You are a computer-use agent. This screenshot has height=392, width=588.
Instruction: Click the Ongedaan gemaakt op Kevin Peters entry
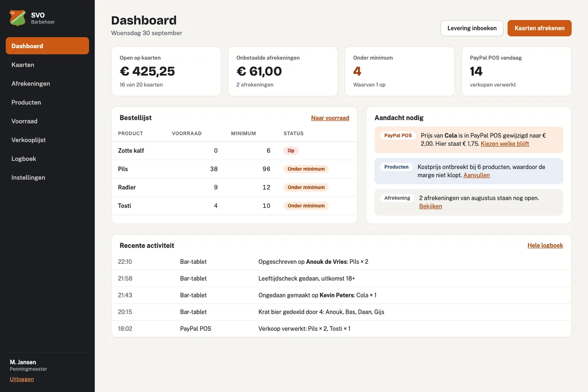[x=341, y=295]
